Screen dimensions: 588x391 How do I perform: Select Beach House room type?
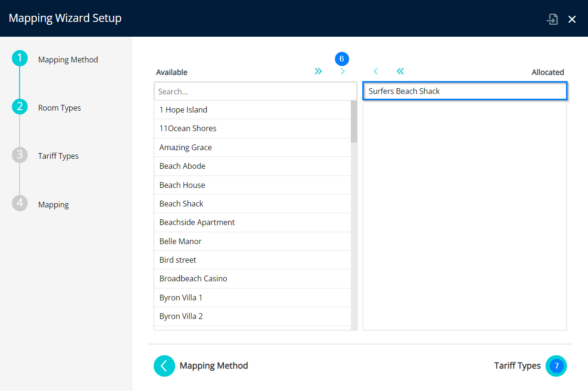coord(252,185)
